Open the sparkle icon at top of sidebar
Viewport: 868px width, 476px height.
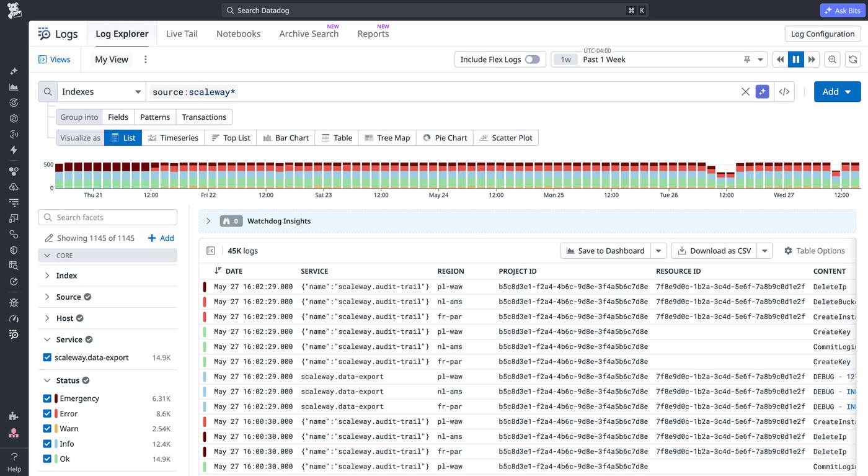coord(14,71)
